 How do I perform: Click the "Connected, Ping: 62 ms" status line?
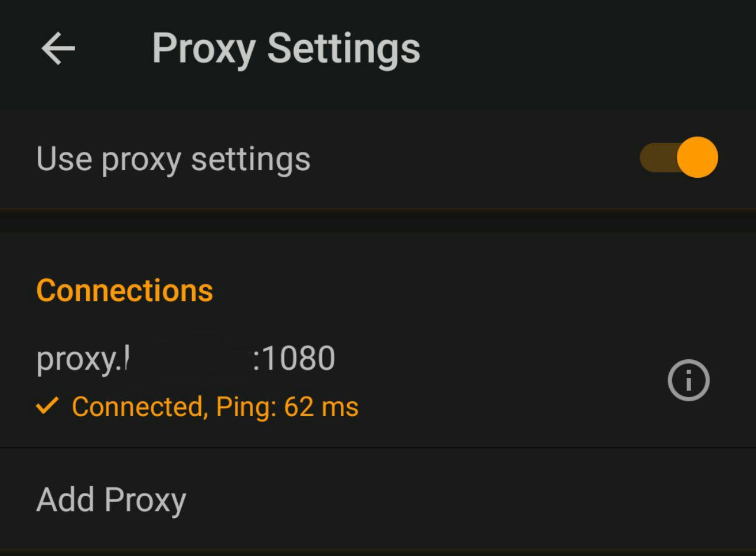215,407
